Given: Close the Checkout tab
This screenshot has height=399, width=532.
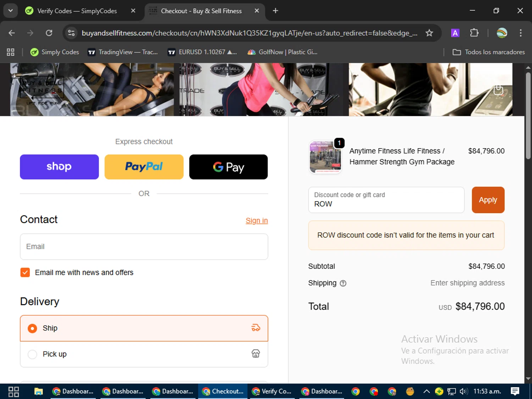Looking at the screenshot, I should coord(257,11).
